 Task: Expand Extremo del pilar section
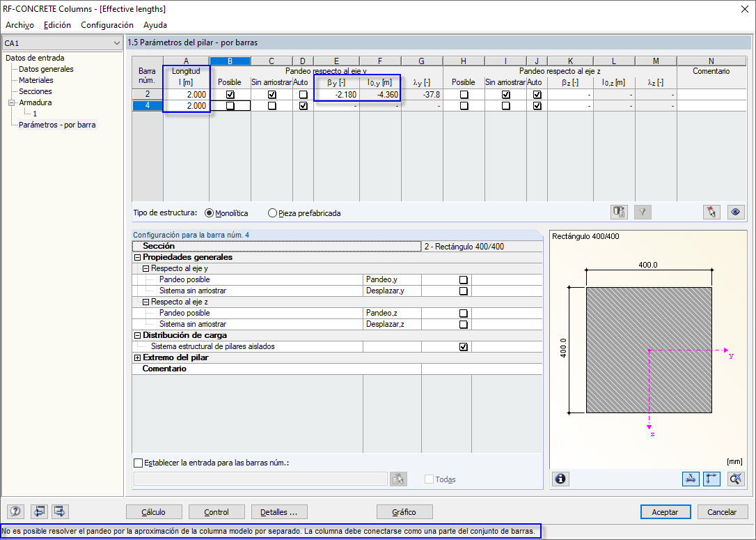(137, 357)
